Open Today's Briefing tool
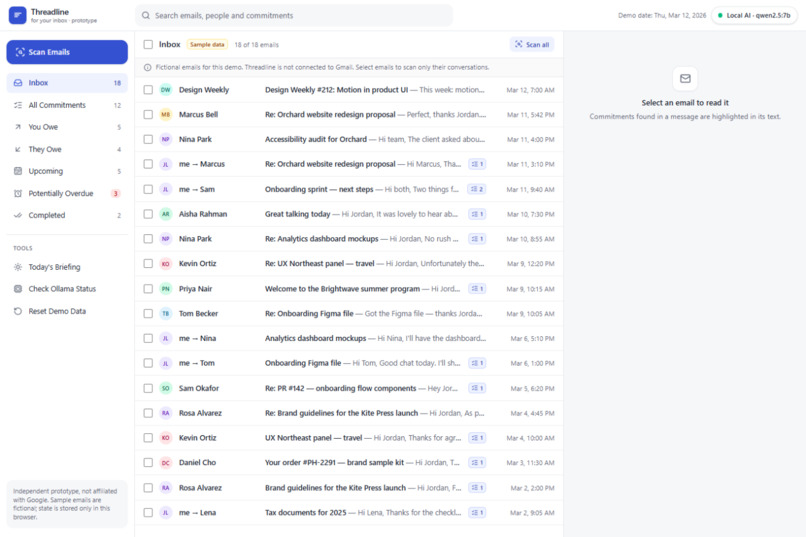This screenshot has height=537, width=806. pyautogui.click(x=67, y=267)
